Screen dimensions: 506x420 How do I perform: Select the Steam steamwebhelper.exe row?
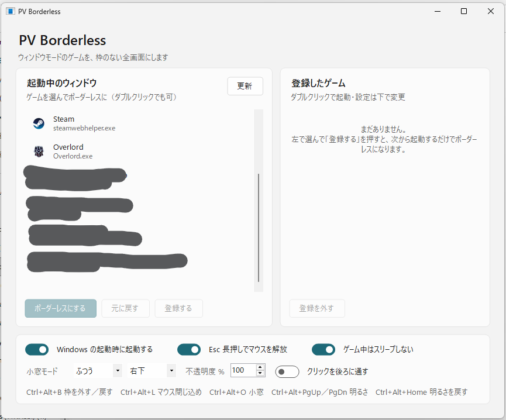pos(139,123)
